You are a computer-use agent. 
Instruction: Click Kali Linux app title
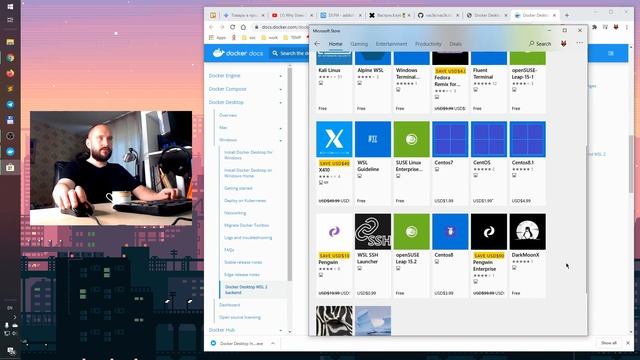coord(329,70)
